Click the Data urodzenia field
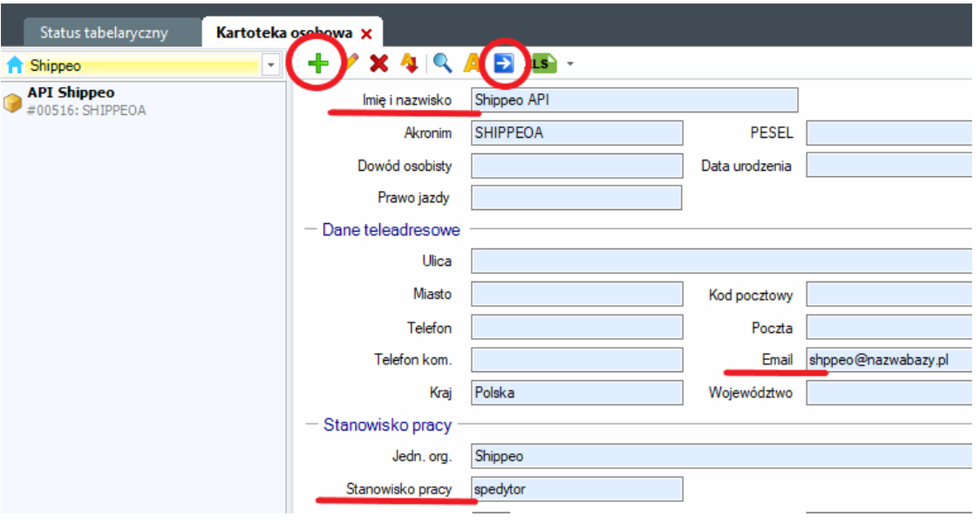The width and height of the screenshot is (980, 523). [890, 166]
